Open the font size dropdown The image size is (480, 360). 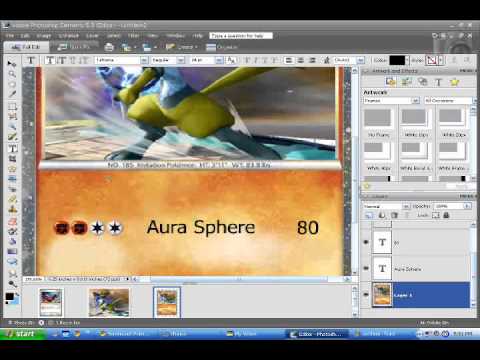219,60
